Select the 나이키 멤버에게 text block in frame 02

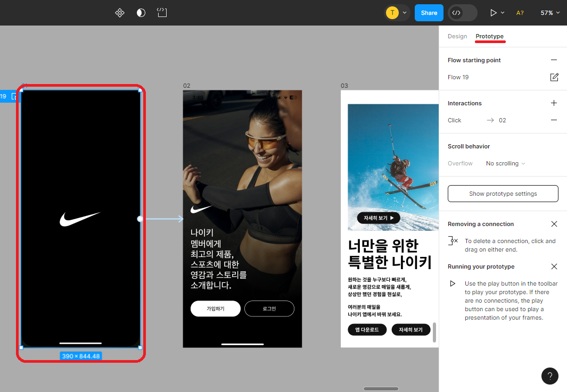218,258
